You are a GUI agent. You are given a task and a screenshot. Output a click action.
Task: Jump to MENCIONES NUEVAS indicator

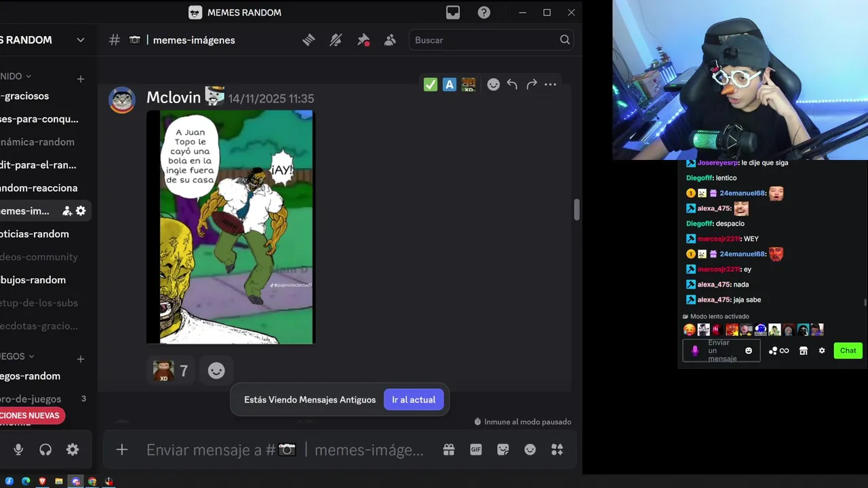pos(31,415)
